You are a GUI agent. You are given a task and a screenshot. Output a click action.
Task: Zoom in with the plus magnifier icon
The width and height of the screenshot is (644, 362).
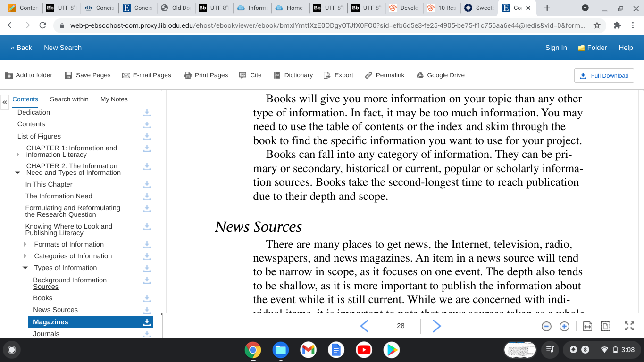564,326
